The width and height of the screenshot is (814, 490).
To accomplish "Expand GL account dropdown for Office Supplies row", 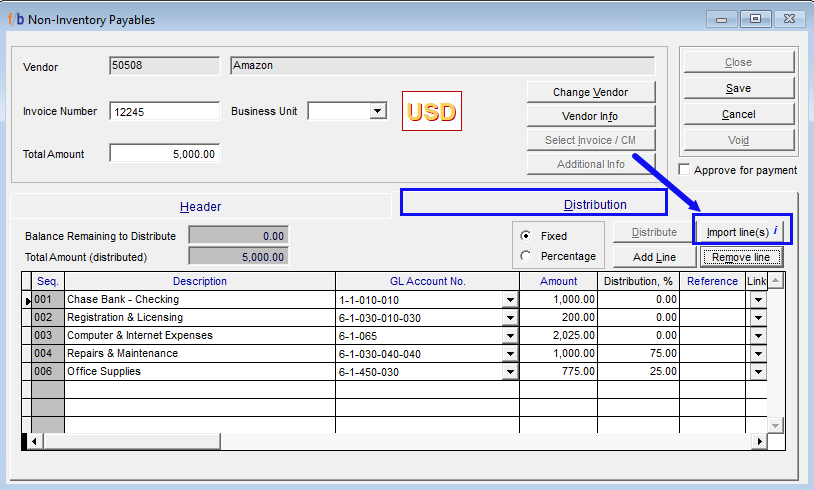I will 509,372.
